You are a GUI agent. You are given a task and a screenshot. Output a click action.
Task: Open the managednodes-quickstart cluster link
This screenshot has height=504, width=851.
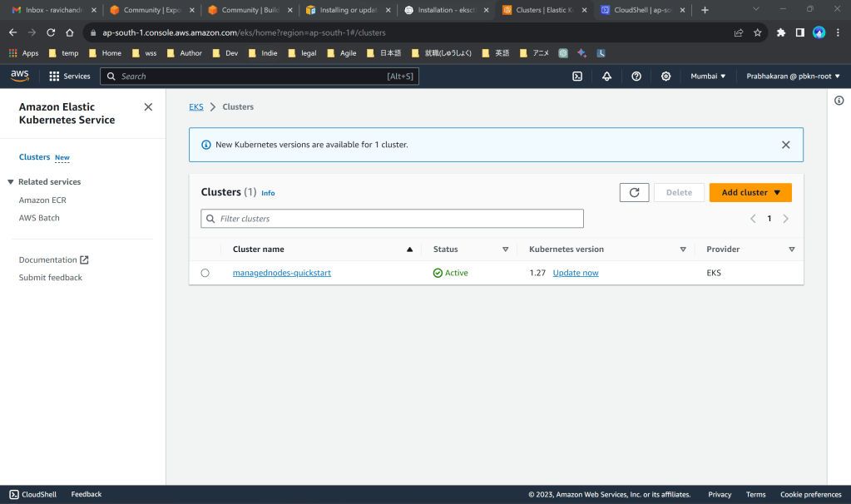click(x=281, y=273)
